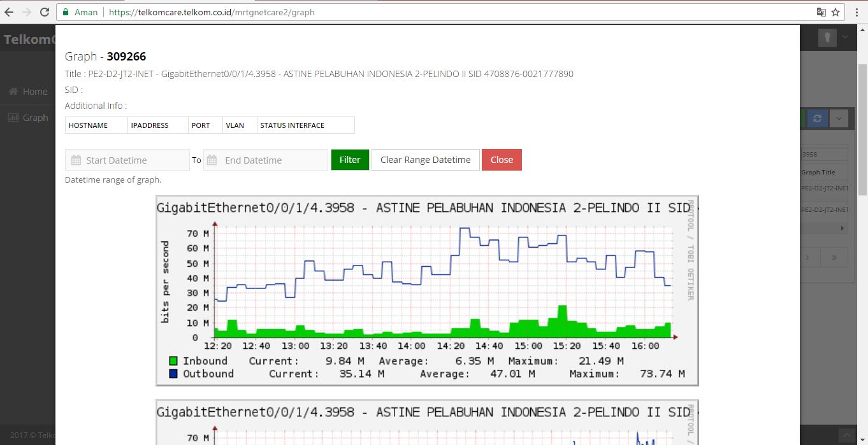The width and height of the screenshot is (868, 445).
Task: Switch to the HOSTNAME tab
Action: pyautogui.click(x=87, y=125)
